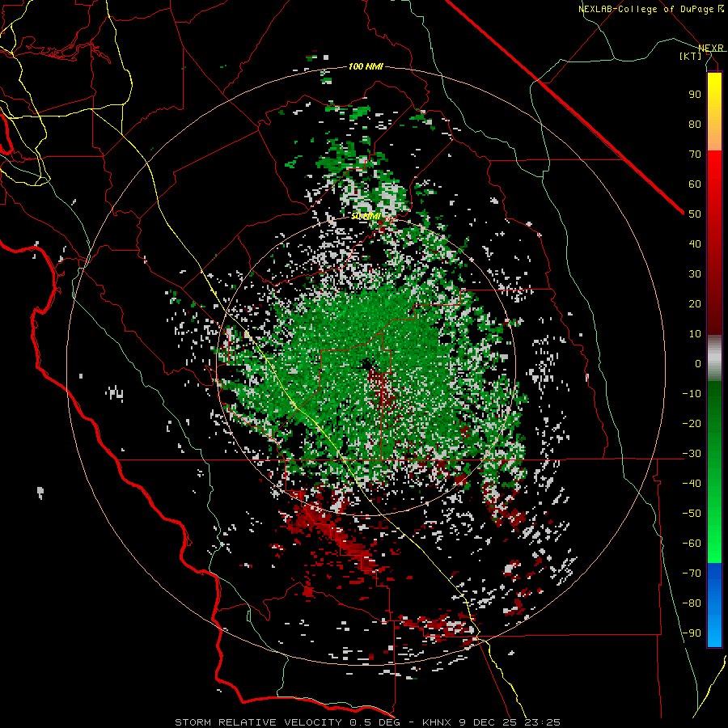Click the 60 value on velocity scale

(695, 184)
